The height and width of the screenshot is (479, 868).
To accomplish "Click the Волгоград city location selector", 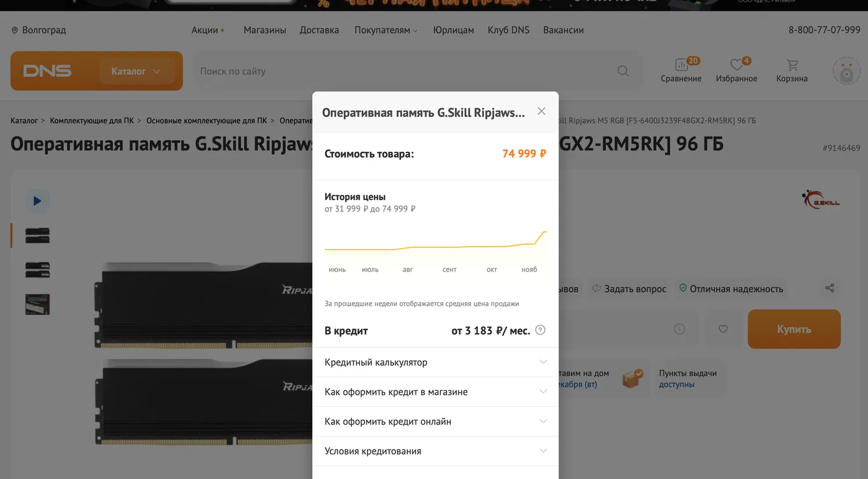I will [x=39, y=30].
